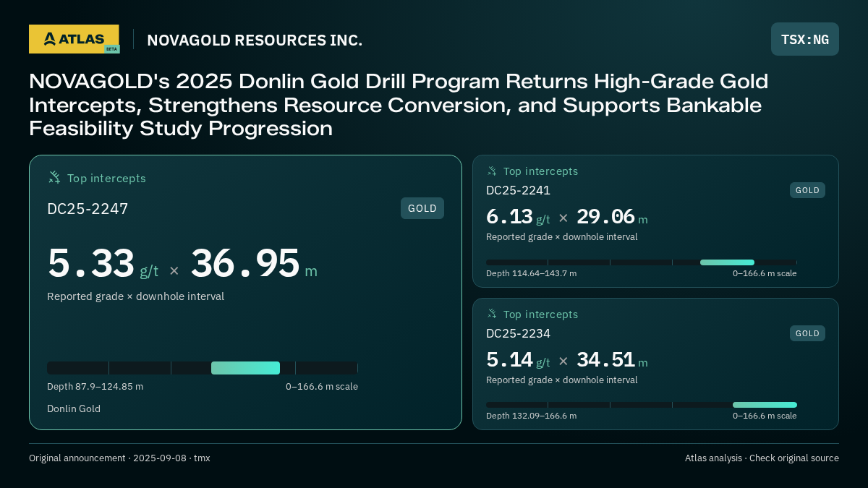Click the drill icon on the DC25-2247 card
The image size is (868, 488).
click(54, 177)
